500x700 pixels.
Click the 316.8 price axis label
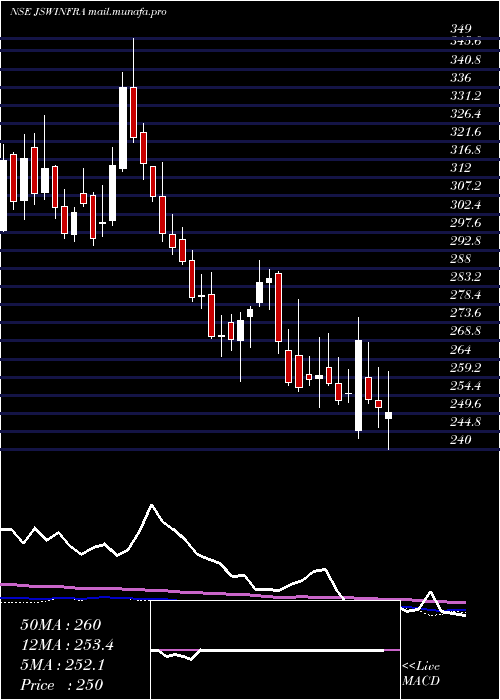point(465,150)
